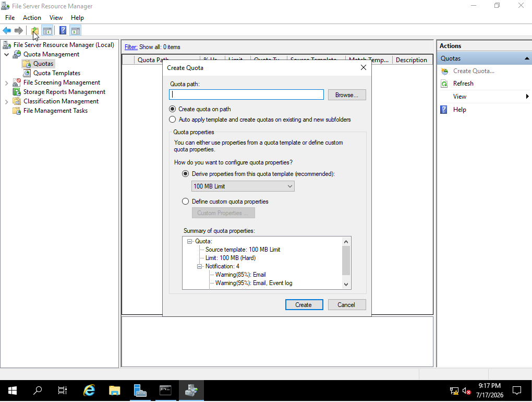Launch Internet Explorer from taskbar
This screenshot has width=532, height=402.
click(89, 391)
